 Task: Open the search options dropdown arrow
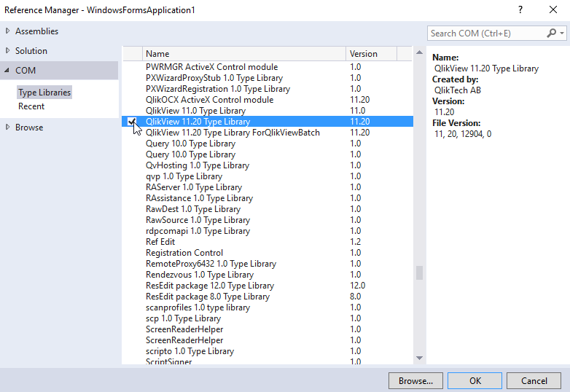tap(562, 34)
